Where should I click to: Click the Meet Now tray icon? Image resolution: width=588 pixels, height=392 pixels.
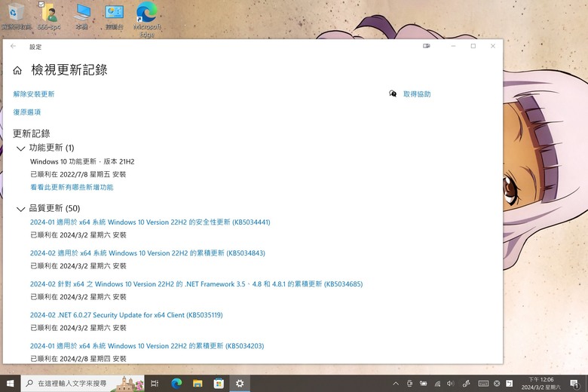coord(409,384)
